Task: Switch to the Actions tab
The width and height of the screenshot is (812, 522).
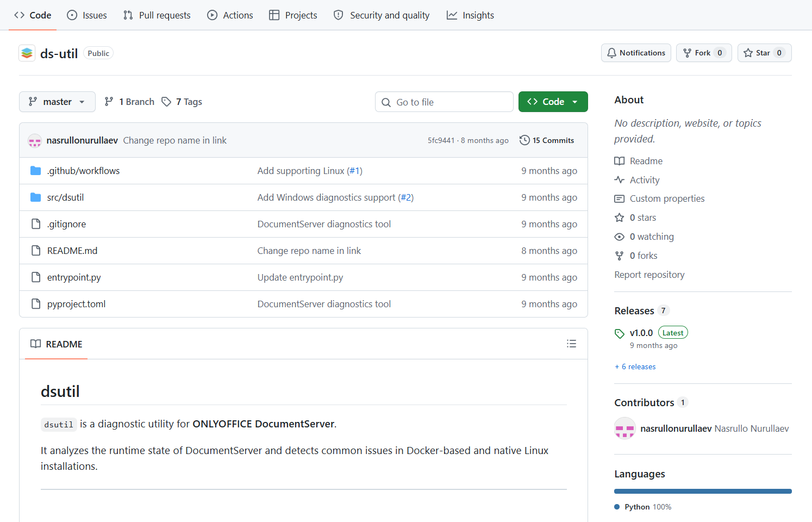Action: click(x=230, y=15)
